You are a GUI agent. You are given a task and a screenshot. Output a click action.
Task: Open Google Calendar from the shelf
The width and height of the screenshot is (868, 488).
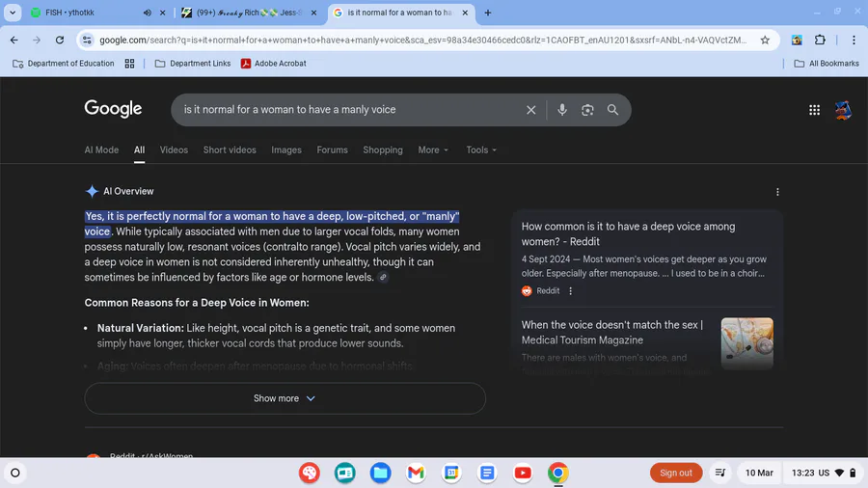click(x=451, y=473)
